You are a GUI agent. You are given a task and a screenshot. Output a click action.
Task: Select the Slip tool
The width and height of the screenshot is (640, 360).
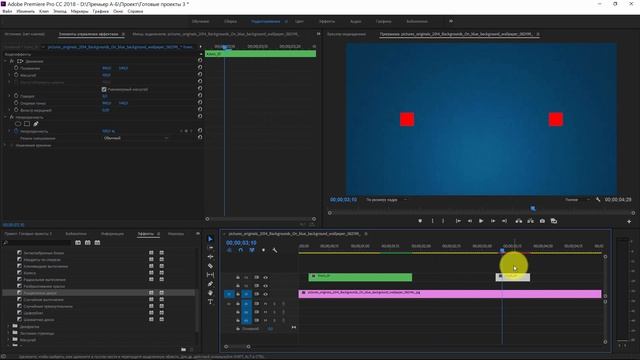tap(210, 275)
